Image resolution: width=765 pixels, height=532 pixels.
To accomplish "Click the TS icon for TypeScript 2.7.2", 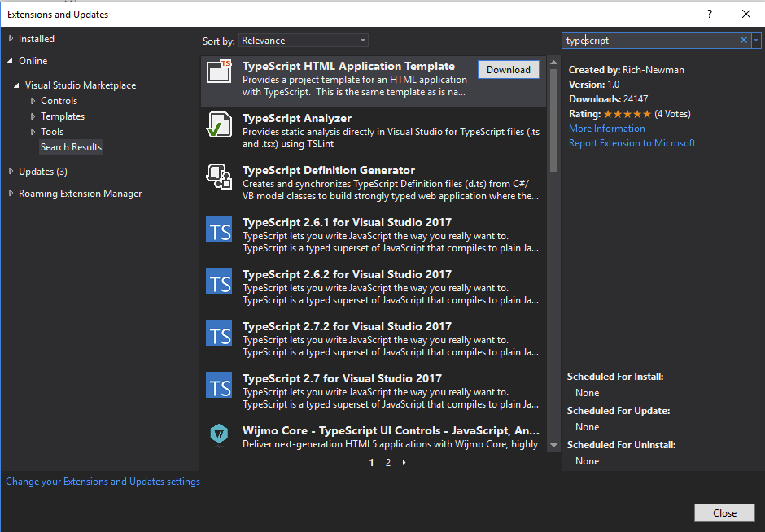I will 221,334.
